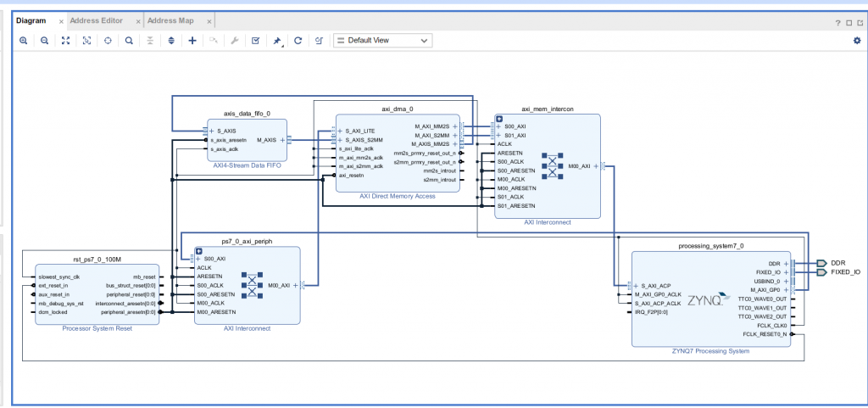Select the rst_ps7_0_100M block title
The height and width of the screenshot is (408, 868).
[x=97, y=259]
